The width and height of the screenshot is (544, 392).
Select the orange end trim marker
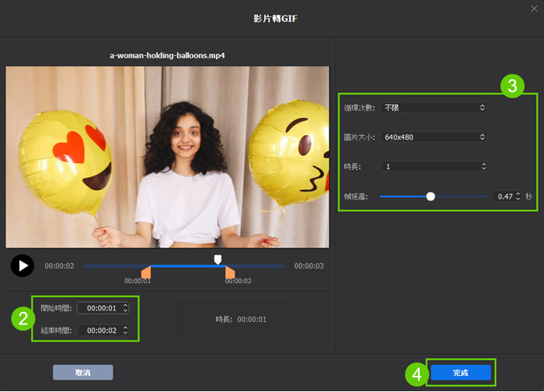point(230,272)
